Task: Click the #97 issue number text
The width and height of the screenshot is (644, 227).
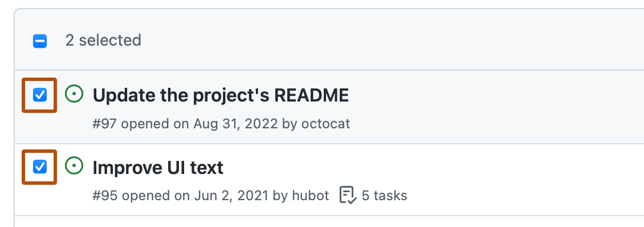Action: point(105,124)
